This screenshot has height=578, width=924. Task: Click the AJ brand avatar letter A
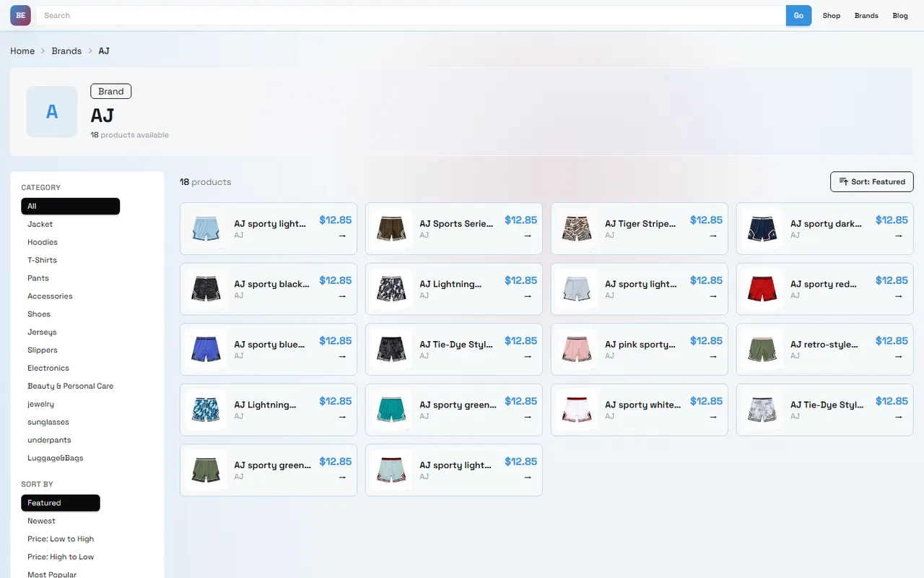tap(52, 112)
